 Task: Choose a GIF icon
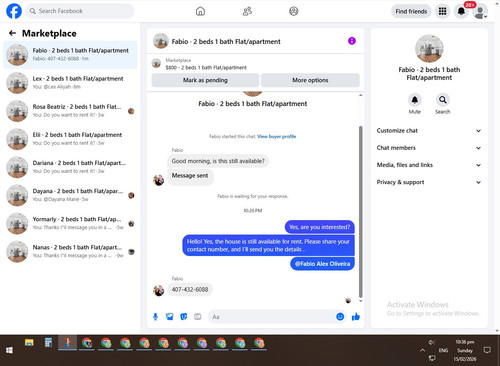198,317
